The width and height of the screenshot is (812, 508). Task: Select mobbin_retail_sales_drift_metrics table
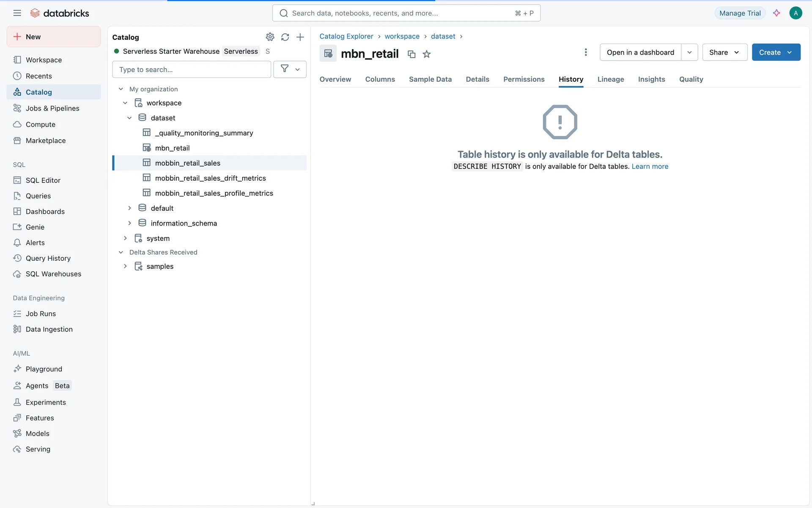pyautogui.click(x=210, y=178)
